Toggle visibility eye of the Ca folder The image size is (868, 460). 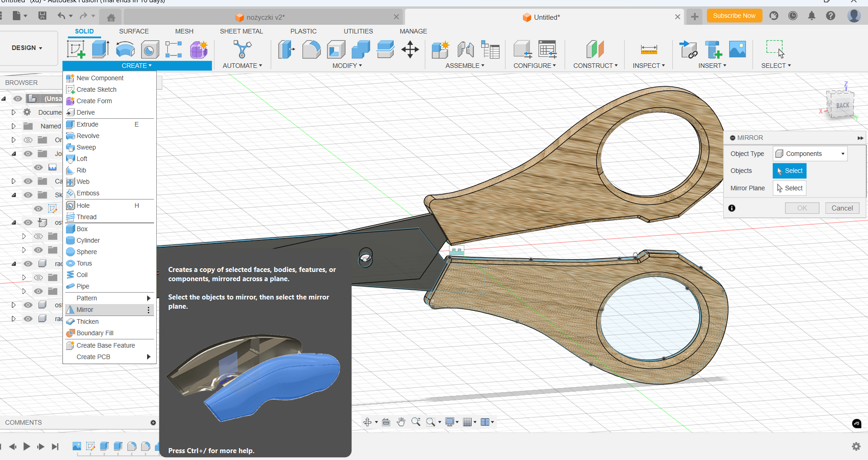coord(28,181)
